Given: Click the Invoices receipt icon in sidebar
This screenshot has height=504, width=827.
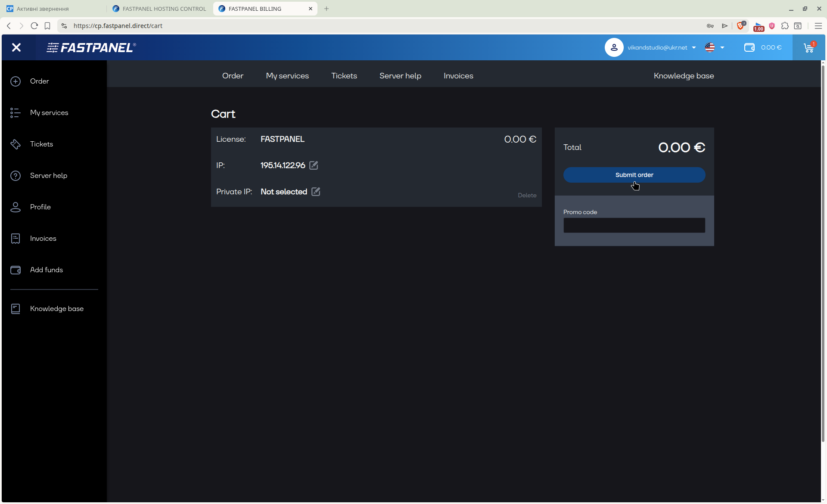Looking at the screenshot, I should [16, 239].
